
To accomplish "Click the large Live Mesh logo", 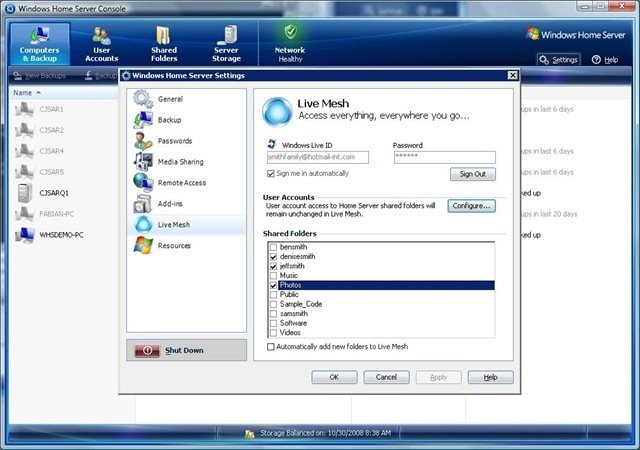I will pyautogui.click(x=277, y=111).
